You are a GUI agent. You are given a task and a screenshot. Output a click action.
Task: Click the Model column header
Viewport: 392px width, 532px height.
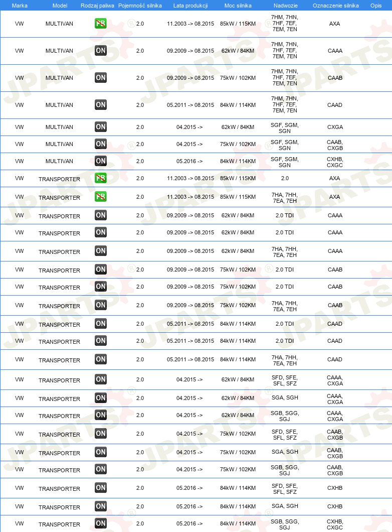[x=60, y=6]
